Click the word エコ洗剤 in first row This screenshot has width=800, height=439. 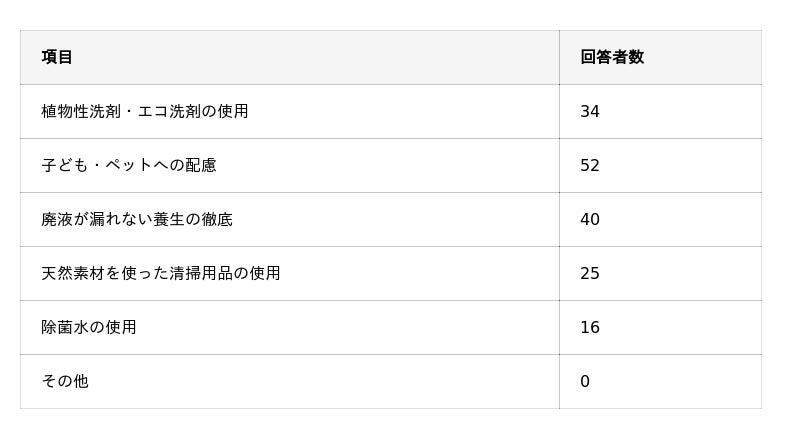(x=169, y=111)
